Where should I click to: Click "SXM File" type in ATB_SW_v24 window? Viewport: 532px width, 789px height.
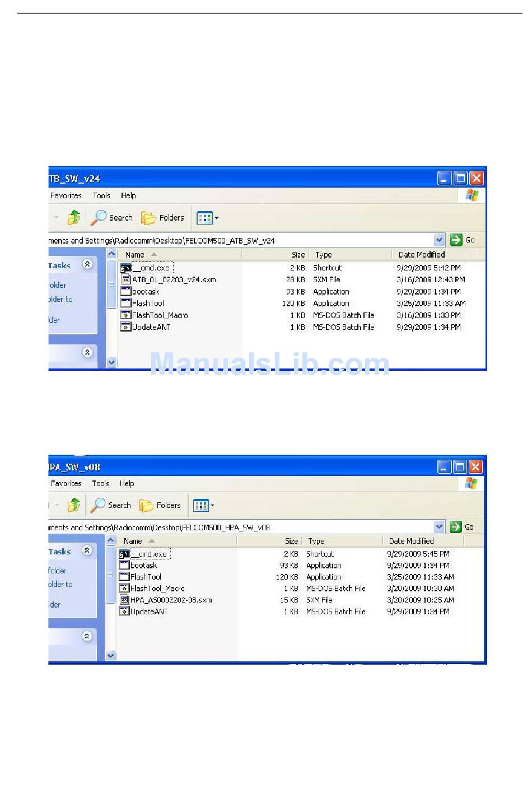[326, 279]
